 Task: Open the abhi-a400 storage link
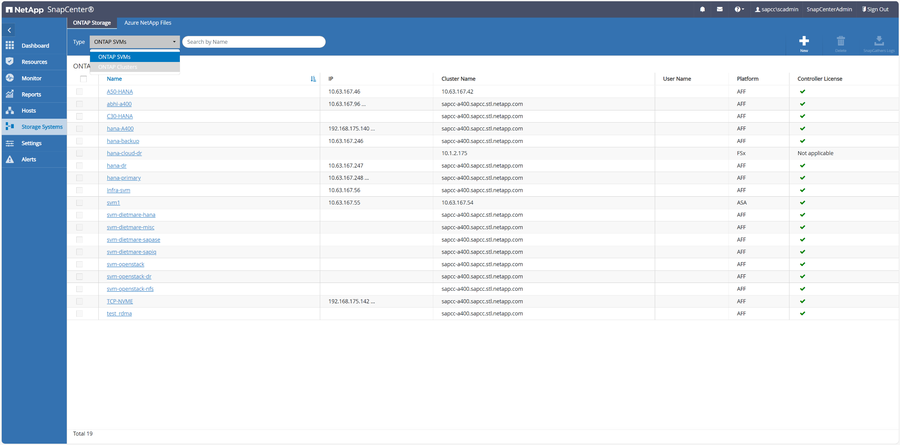point(119,104)
